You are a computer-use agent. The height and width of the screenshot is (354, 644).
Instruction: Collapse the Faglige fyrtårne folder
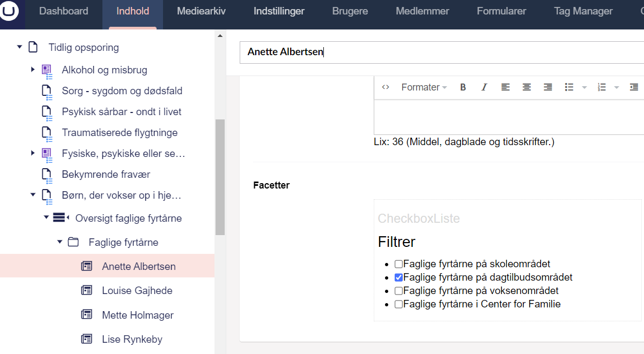tap(60, 242)
